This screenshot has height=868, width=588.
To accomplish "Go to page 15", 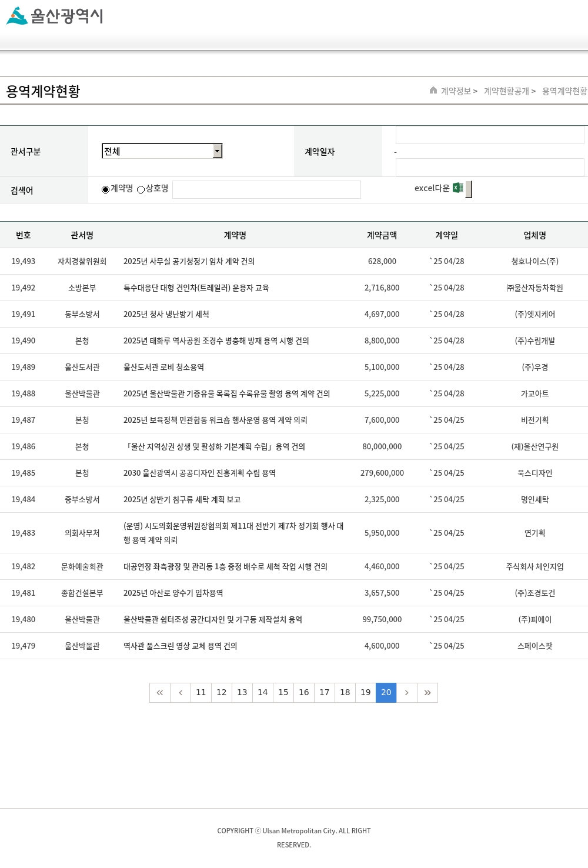I will pyautogui.click(x=283, y=693).
